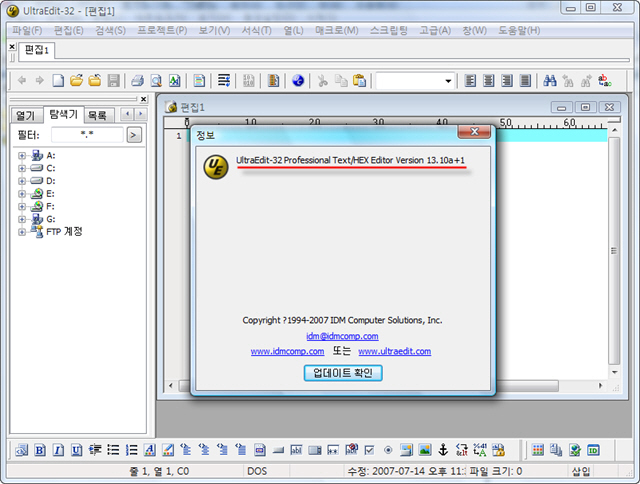This screenshot has width=640, height=484.
Task: Click the HTML insert image icon
Action: (425, 450)
